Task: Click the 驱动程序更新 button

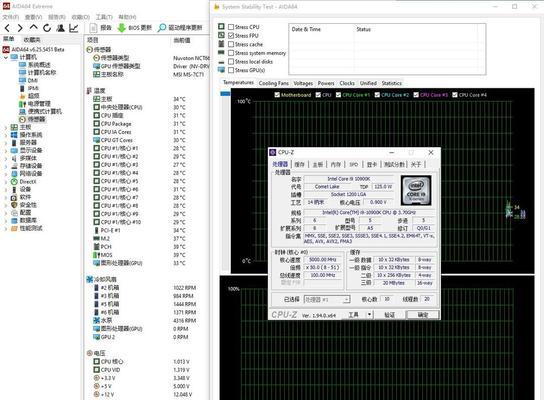Action: (180, 27)
